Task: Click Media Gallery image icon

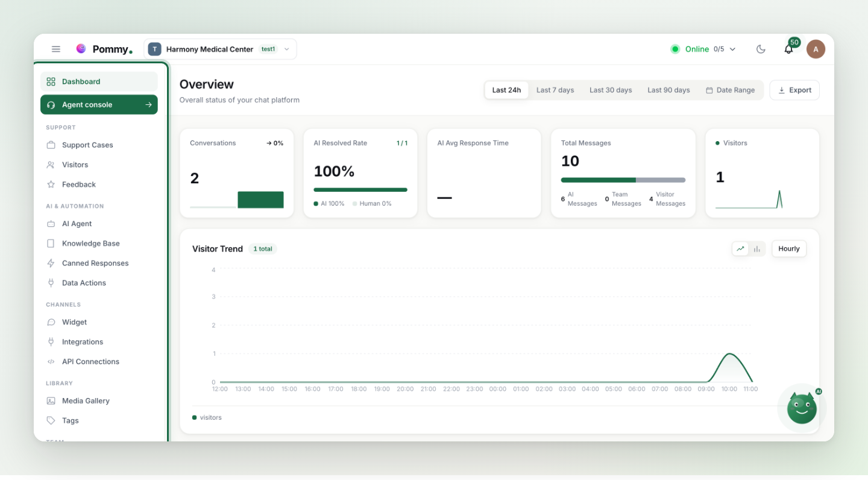Action: (51, 401)
